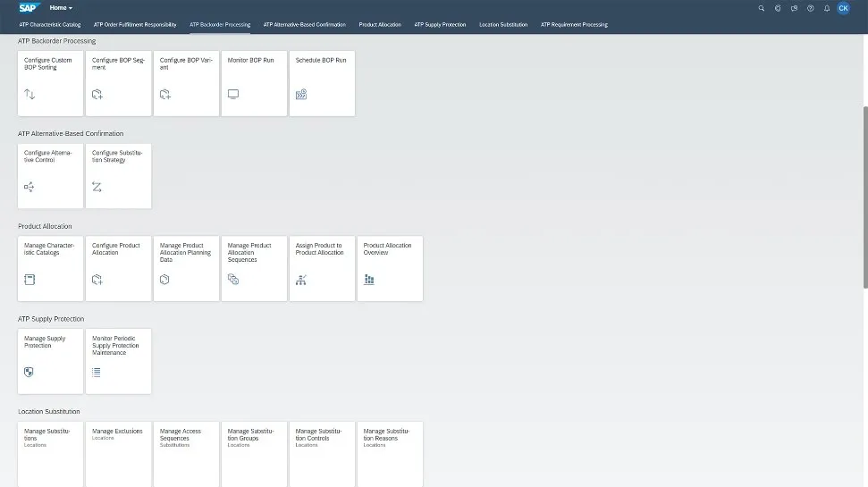Click the feedback speech bubble icon
The width and height of the screenshot is (868, 487).
pos(794,8)
